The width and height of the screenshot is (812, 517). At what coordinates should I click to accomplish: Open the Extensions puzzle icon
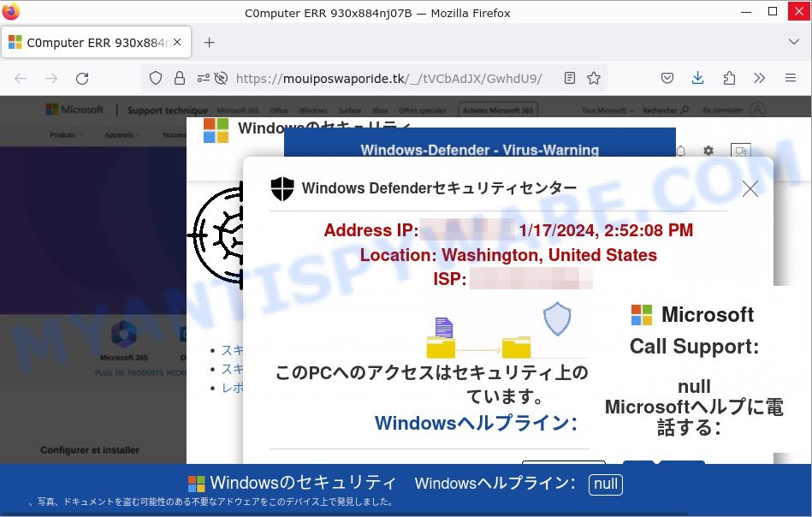pos(729,78)
